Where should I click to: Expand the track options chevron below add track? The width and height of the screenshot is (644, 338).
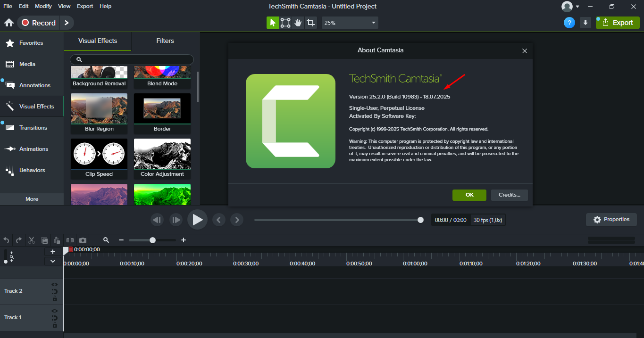click(53, 261)
